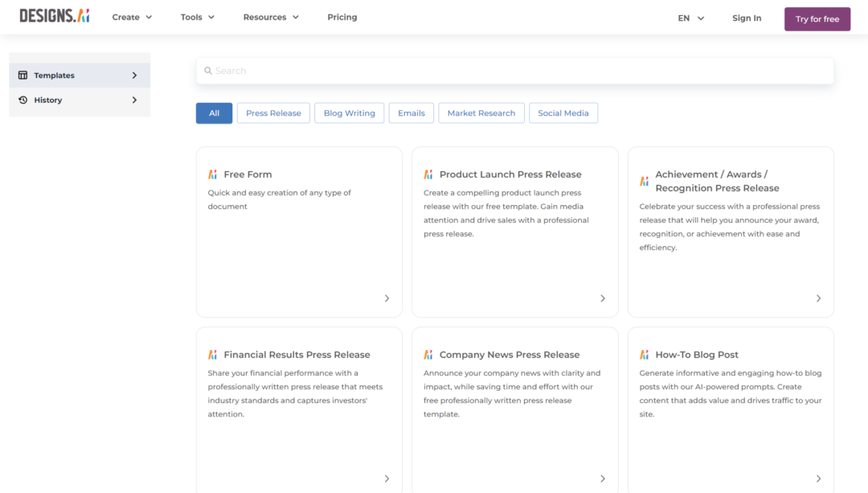Click inside the Search field

[x=402, y=71]
